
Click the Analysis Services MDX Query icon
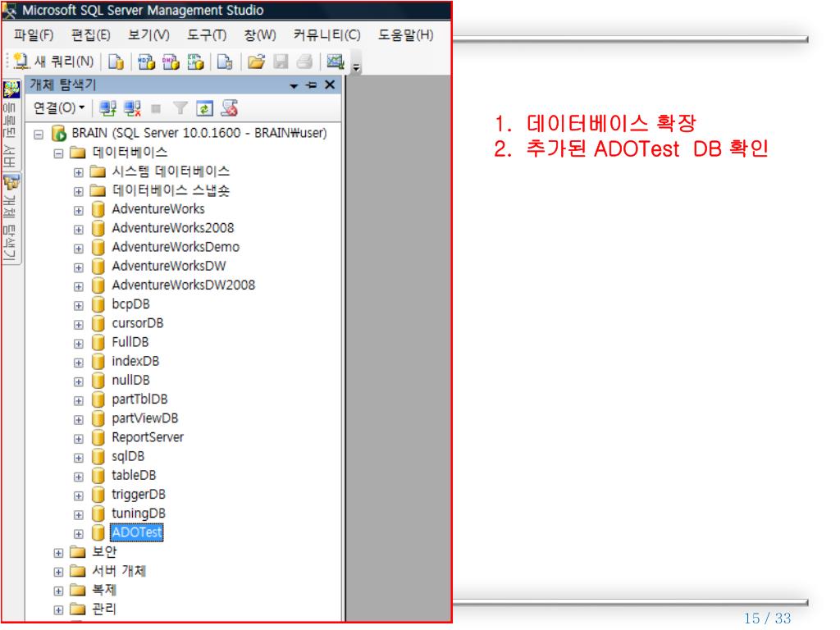pyautogui.click(x=146, y=62)
